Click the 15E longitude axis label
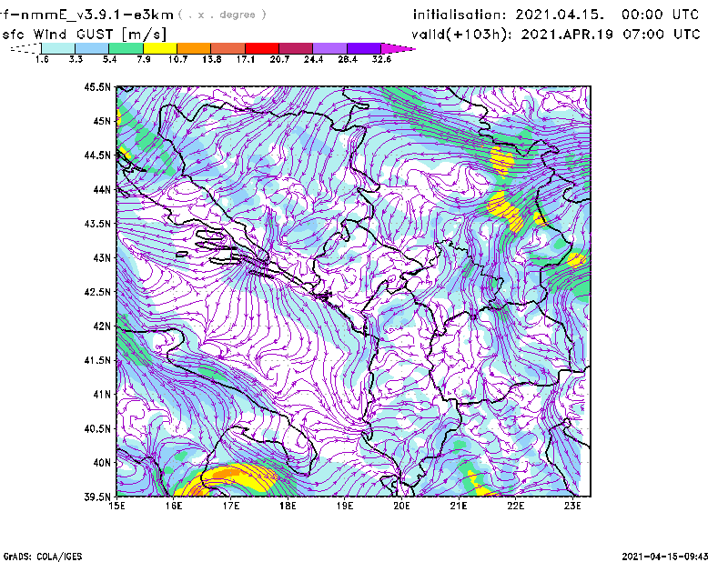The width and height of the screenshot is (728, 562). point(116,506)
